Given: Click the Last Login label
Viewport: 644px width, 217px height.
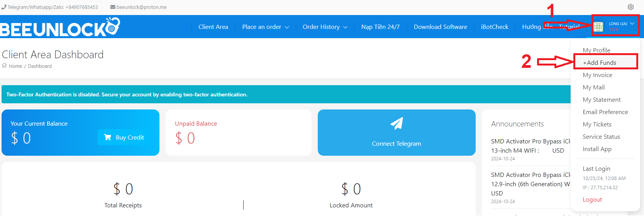Looking at the screenshot, I should click(x=597, y=168).
